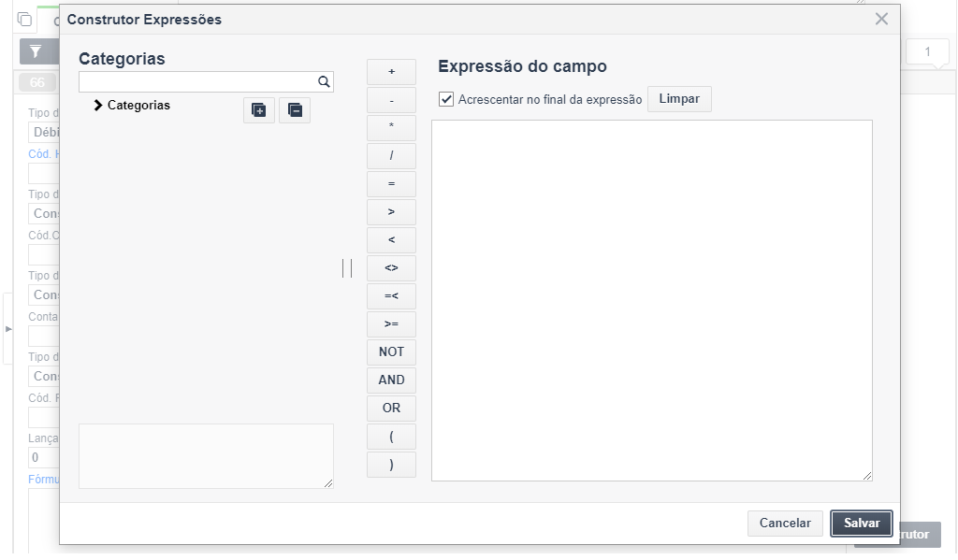Image resolution: width=958 pixels, height=560 pixels.
Task: Insert the NOT operator
Action: tap(392, 352)
